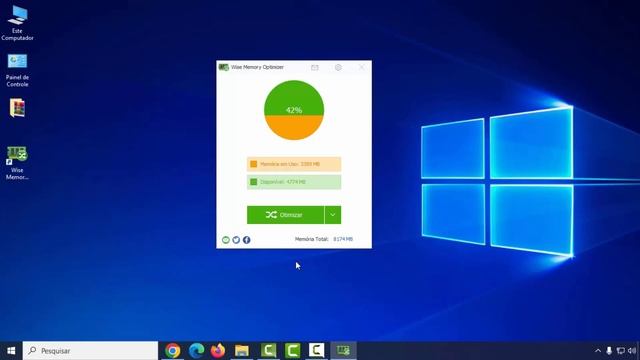The width and height of the screenshot is (640, 360).
Task: Click the Wise Memory Optimizer title bar logo
Action: pos(224,67)
